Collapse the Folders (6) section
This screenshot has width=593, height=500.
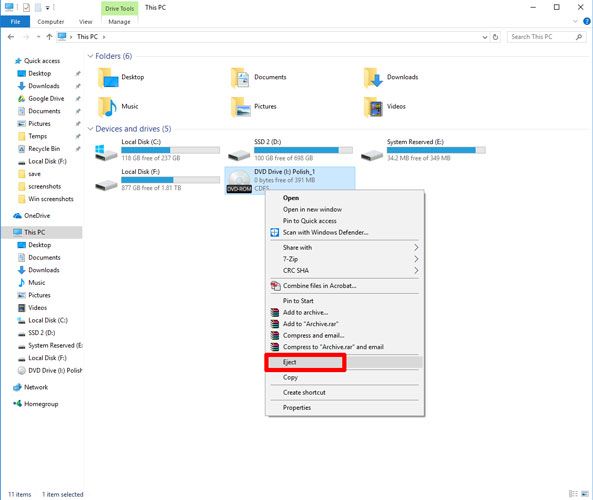[x=90, y=56]
